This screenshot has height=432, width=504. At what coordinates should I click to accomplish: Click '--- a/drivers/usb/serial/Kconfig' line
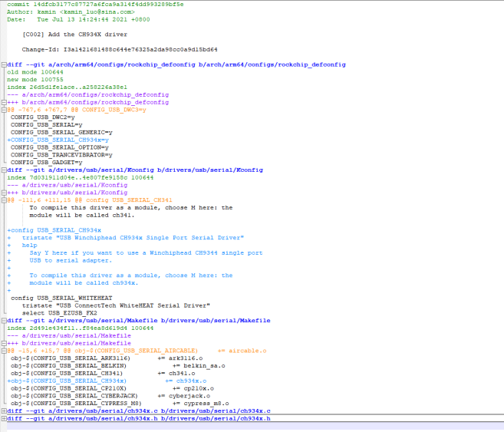pyautogui.click(x=68, y=185)
